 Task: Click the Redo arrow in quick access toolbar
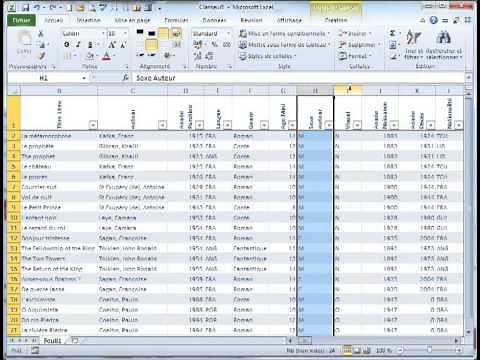pyautogui.click(x=53, y=7)
